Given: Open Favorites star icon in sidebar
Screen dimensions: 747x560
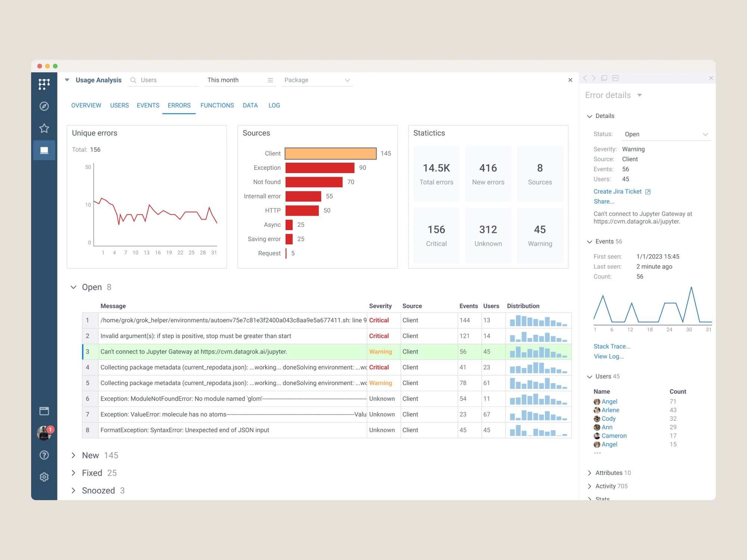Looking at the screenshot, I should tap(44, 128).
